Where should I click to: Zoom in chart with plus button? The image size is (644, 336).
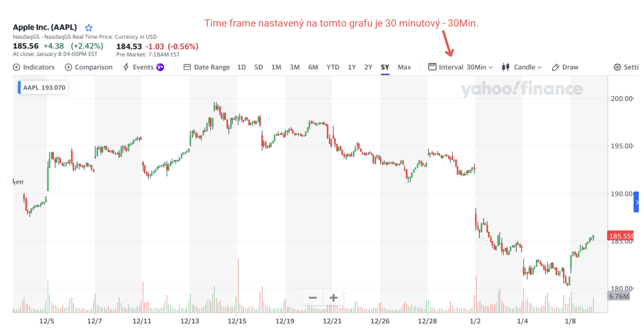pos(334,298)
